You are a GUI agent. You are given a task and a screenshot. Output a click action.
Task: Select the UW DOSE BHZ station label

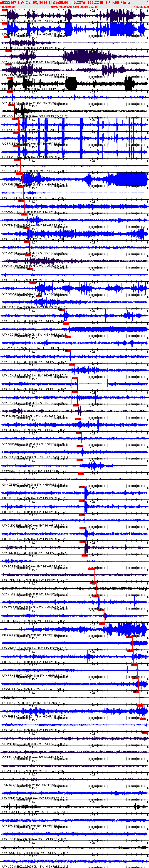[34, 62]
